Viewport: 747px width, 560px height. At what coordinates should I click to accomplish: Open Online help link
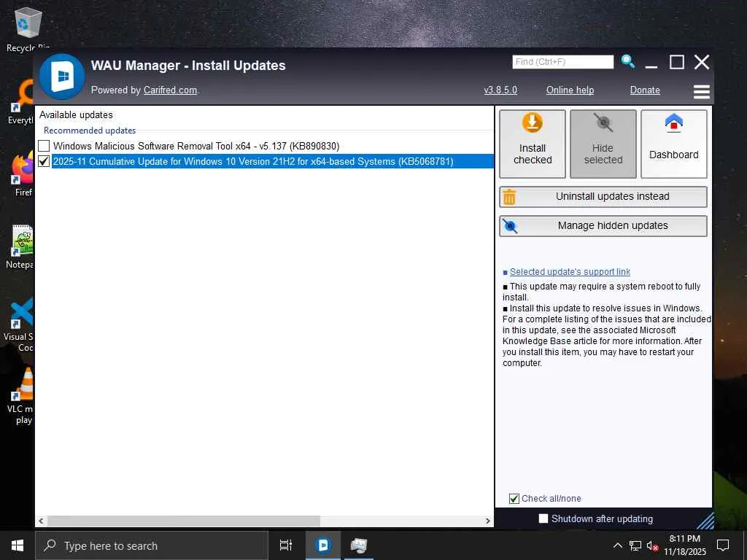[570, 90]
